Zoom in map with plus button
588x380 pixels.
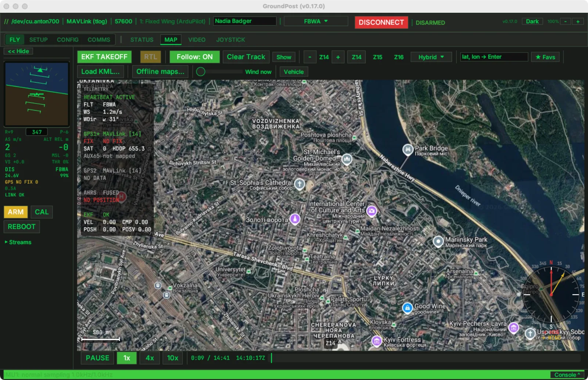338,57
